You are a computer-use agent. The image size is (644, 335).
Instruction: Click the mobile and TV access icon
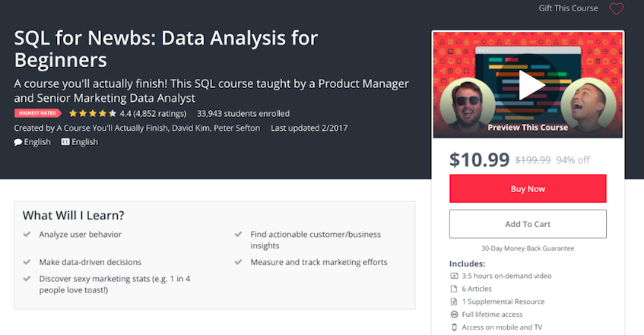pyautogui.click(x=454, y=327)
